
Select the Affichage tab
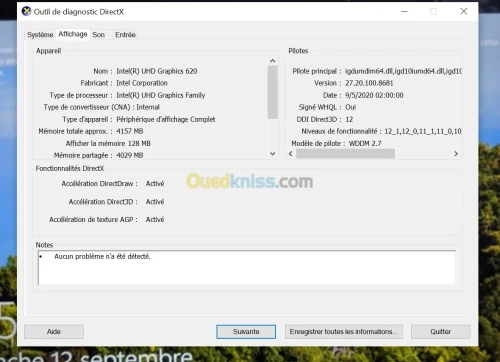tap(73, 34)
